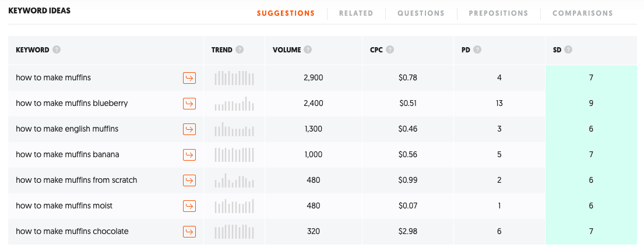Click help icon beside PD header
The image size is (644, 248).
click(x=477, y=50)
